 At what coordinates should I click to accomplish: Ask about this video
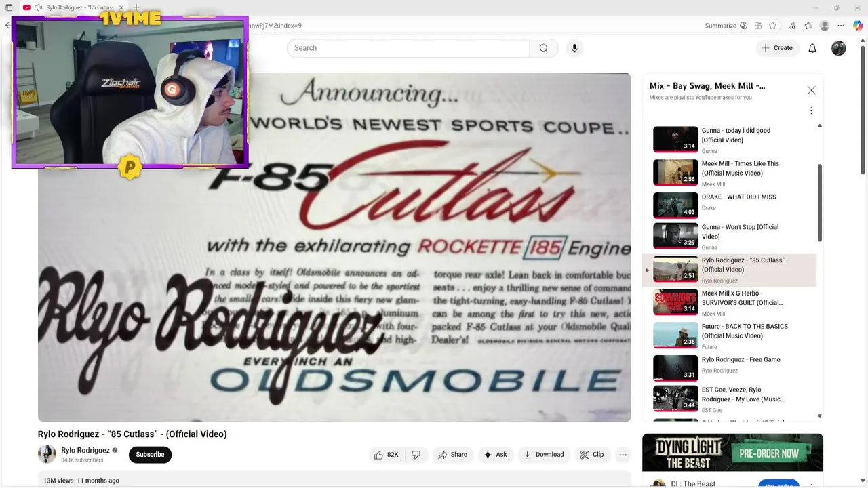[x=495, y=455]
